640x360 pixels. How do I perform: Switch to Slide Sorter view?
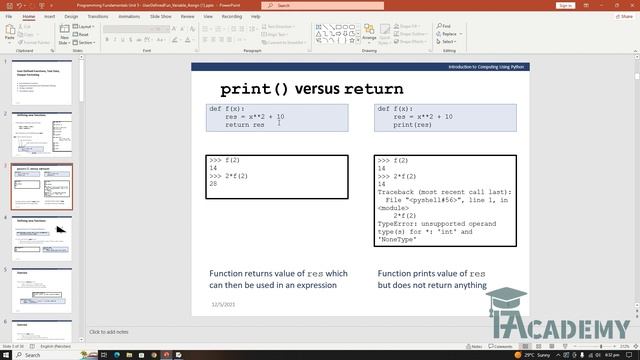tap(538, 347)
